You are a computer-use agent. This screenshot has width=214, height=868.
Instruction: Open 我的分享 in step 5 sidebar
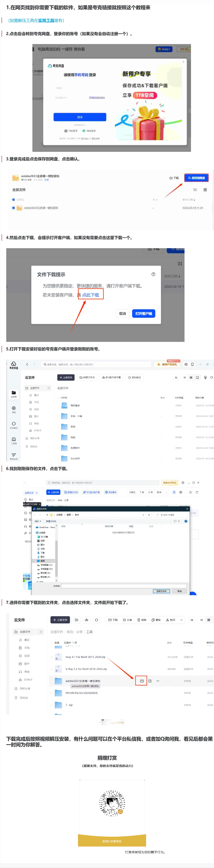33,438
